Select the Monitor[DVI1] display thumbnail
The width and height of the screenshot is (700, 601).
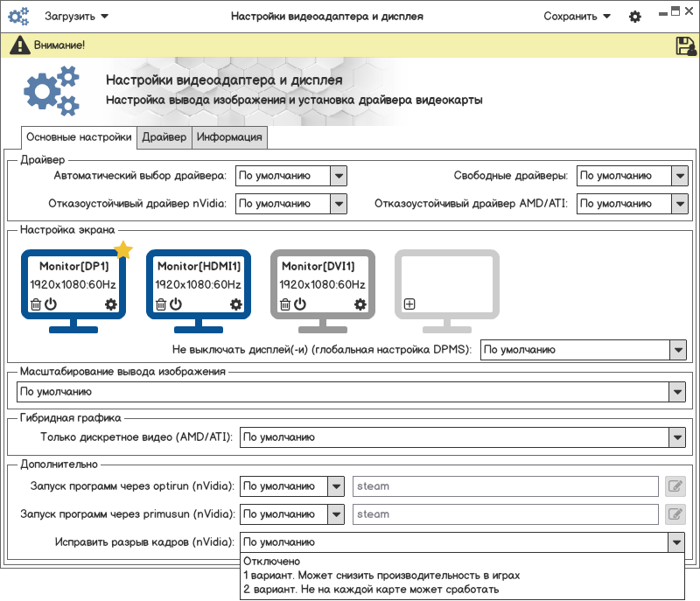pos(323,291)
